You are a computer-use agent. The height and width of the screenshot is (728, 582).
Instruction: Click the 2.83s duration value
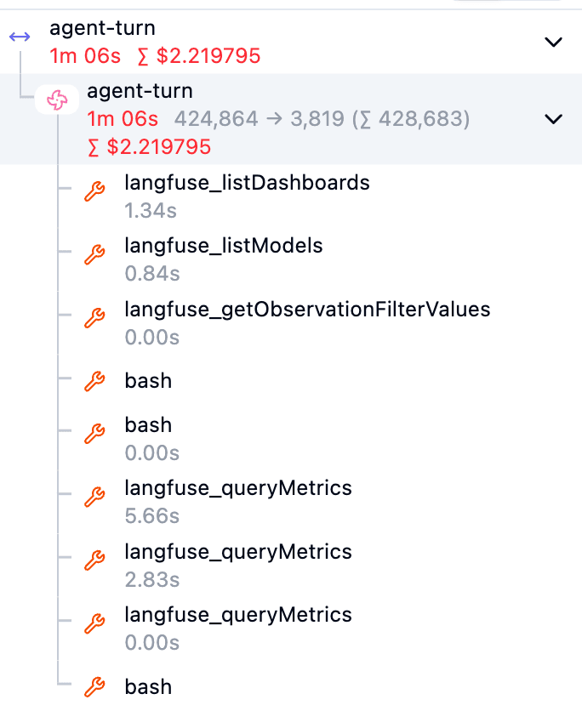(x=152, y=580)
